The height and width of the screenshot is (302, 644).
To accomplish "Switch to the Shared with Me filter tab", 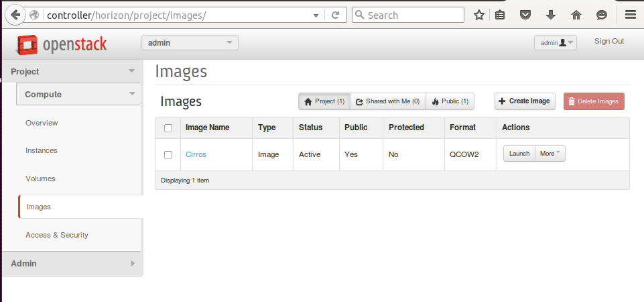I will (387, 101).
